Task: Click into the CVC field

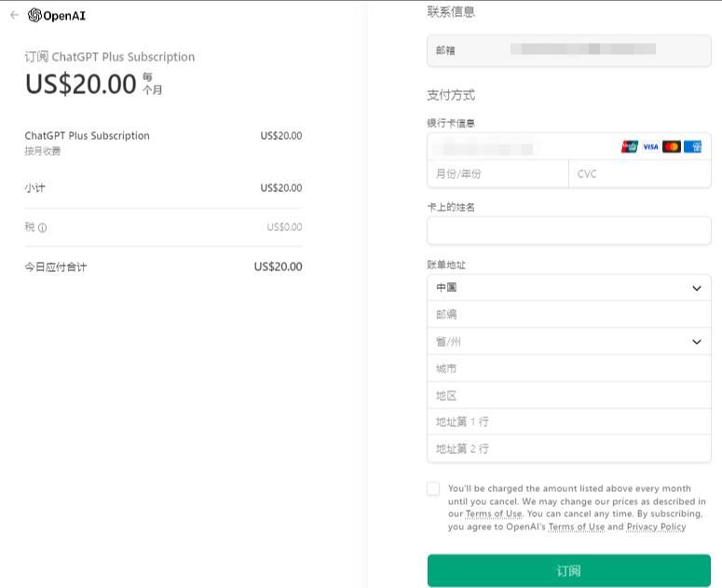Action: [640, 173]
